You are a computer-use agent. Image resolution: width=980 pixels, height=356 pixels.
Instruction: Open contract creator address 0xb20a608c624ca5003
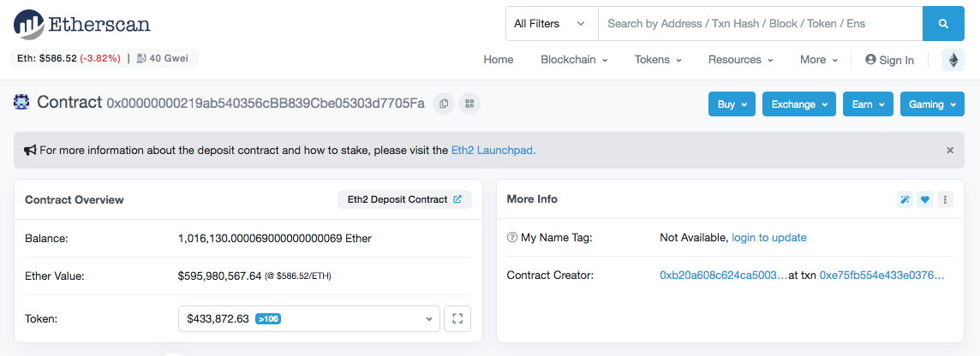click(724, 275)
